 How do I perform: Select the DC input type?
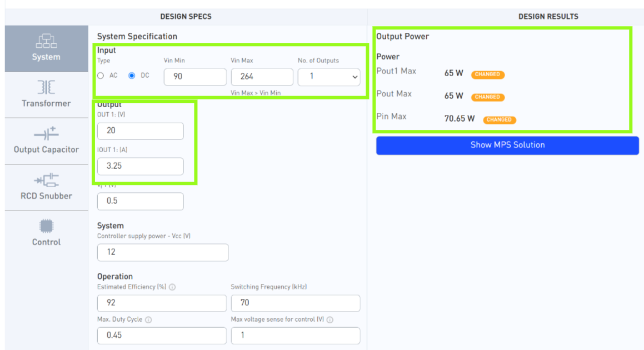[132, 76]
